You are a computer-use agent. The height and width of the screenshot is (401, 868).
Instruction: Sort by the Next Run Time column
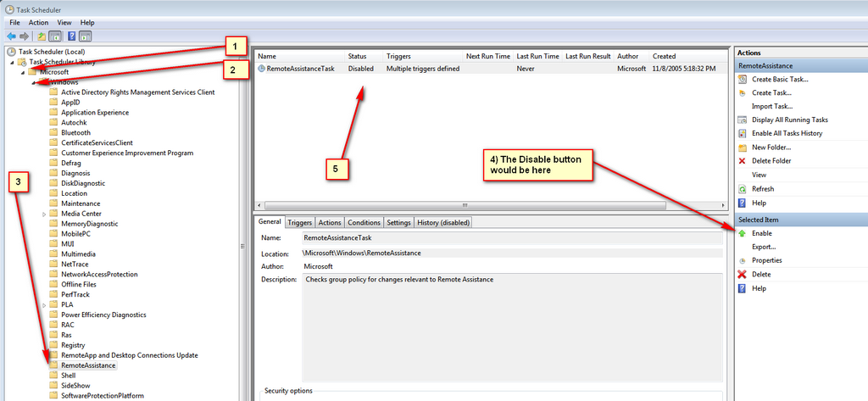click(487, 56)
